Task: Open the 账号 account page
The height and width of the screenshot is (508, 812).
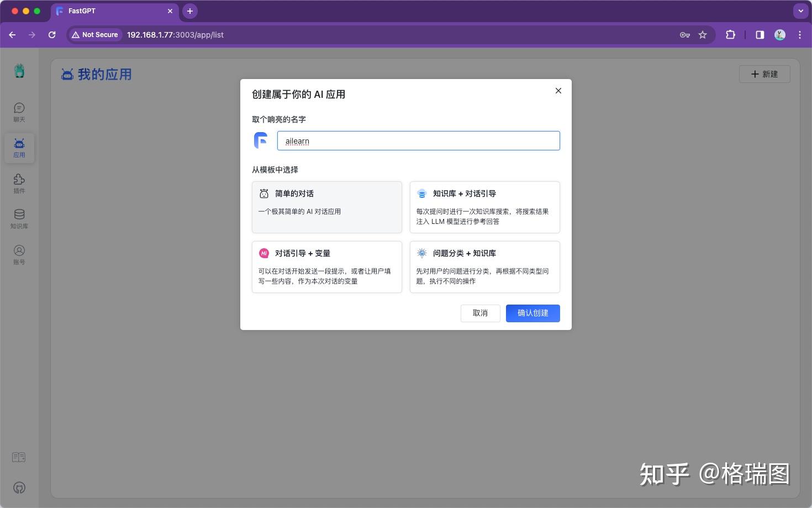Action: coord(19,255)
